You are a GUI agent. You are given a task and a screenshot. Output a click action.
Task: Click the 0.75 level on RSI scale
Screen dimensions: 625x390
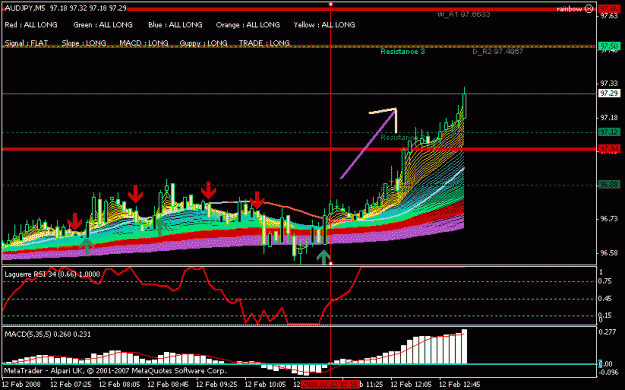[606, 281]
